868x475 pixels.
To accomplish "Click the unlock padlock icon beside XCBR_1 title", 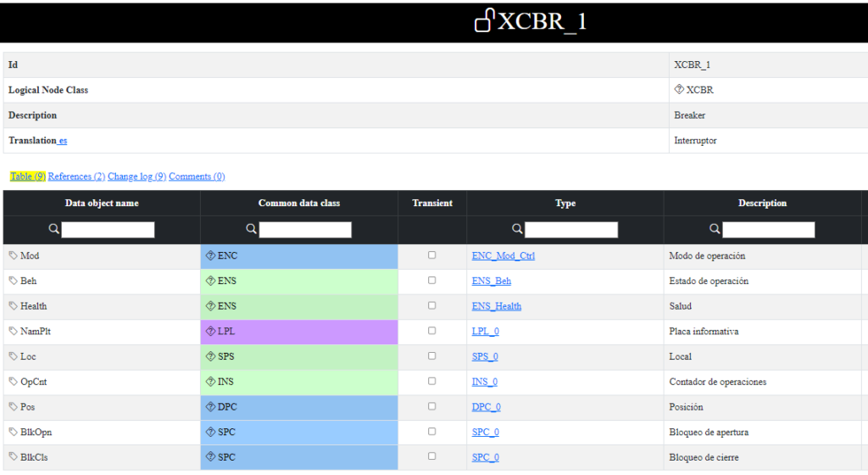I will coord(484,20).
